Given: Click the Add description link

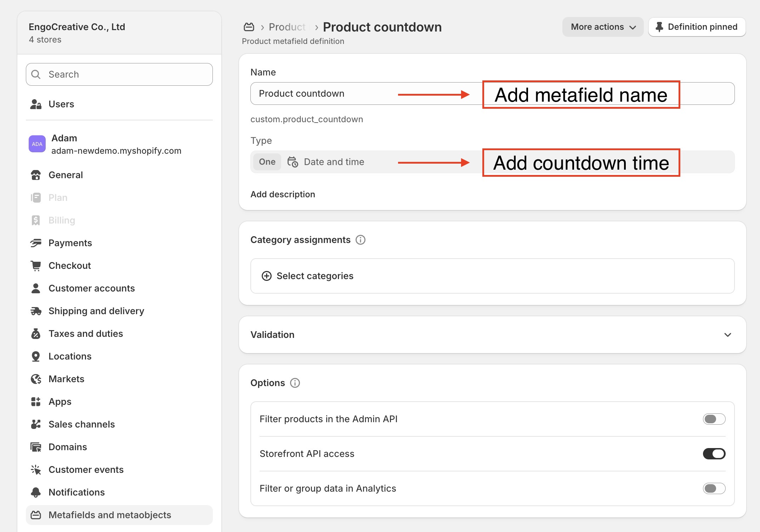Looking at the screenshot, I should [283, 194].
